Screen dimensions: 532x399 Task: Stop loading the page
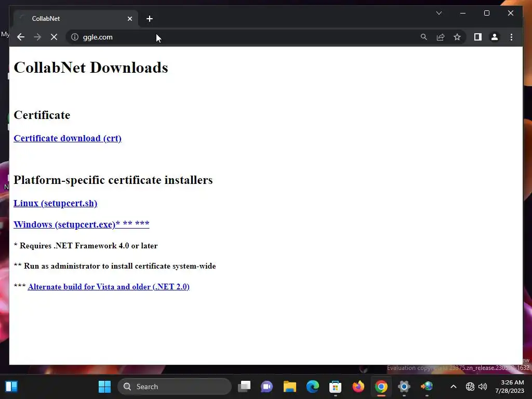(x=54, y=37)
